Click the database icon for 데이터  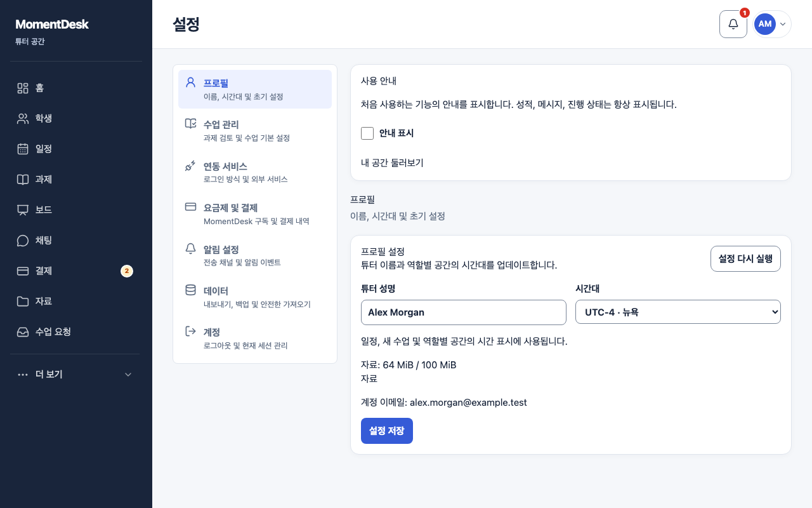click(190, 290)
